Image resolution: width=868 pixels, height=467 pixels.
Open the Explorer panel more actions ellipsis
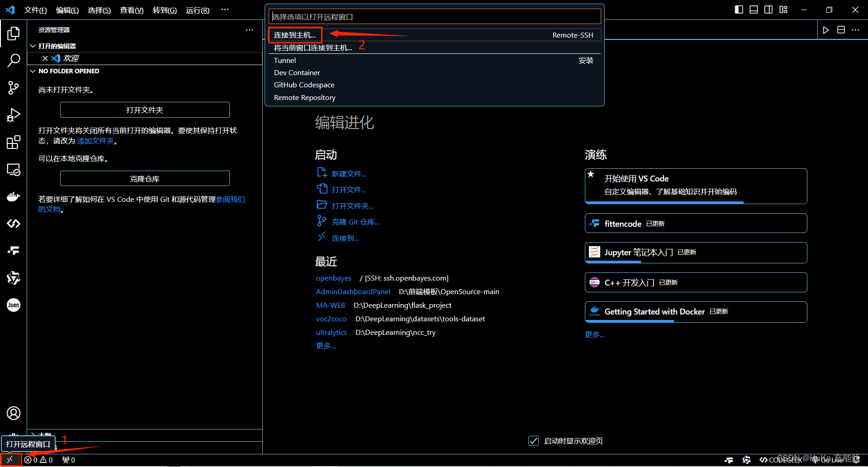click(x=249, y=30)
